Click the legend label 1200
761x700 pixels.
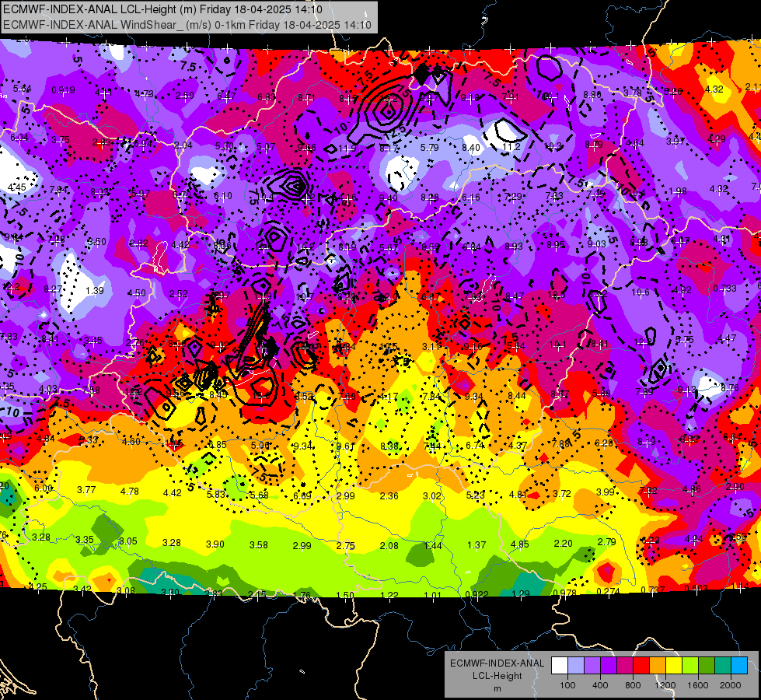coord(665,685)
